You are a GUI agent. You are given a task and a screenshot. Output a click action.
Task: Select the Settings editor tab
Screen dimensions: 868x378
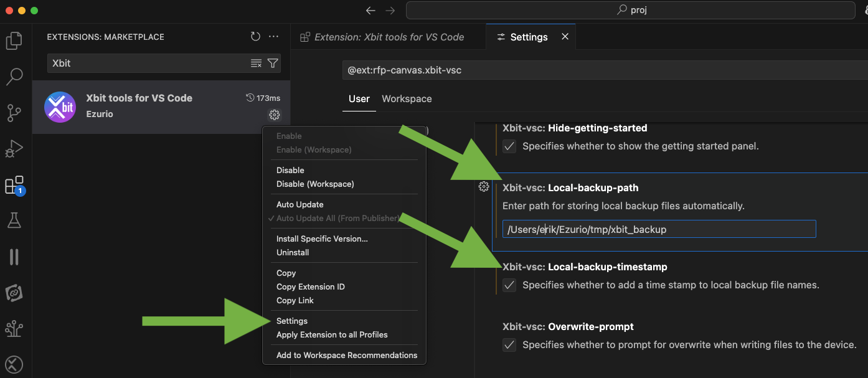tap(531, 37)
